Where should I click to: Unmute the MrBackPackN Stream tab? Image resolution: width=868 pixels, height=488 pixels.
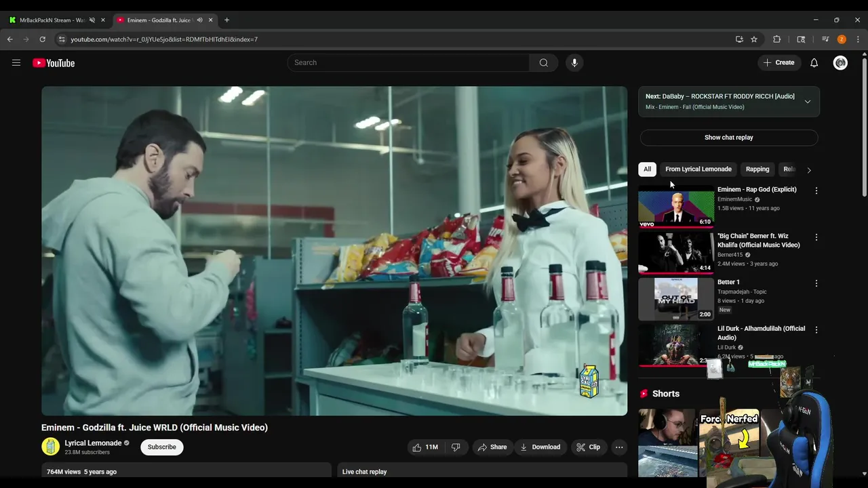92,20
